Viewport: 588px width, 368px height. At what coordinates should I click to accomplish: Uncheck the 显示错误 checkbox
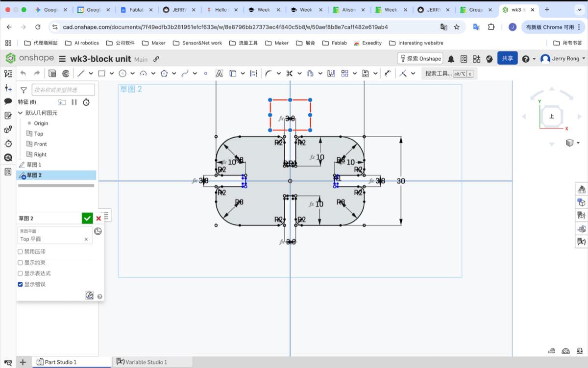tap(20, 284)
